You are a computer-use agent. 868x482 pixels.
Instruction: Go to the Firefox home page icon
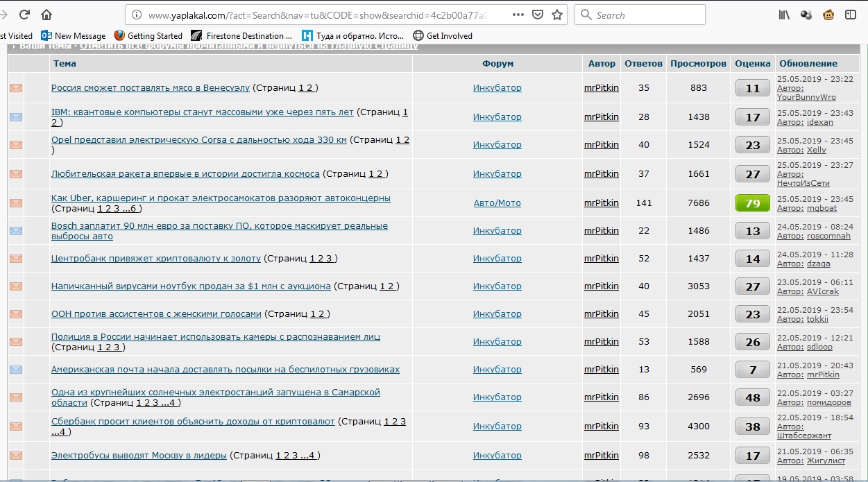click(46, 14)
